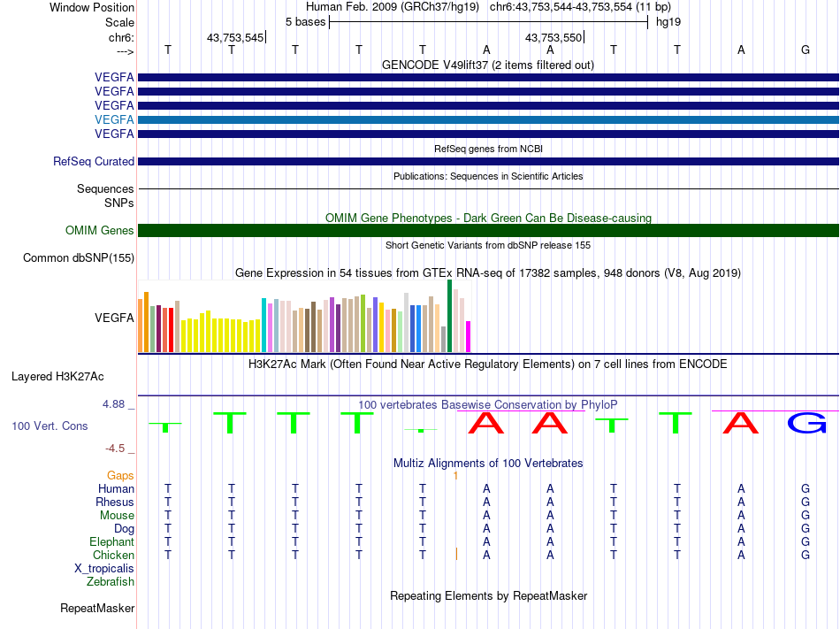Click the Repeating Elements by RepeatMasker title

(488, 596)
